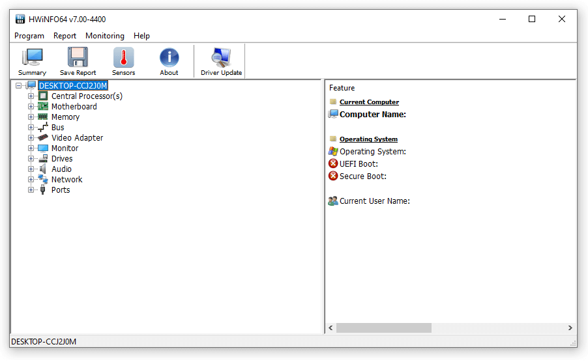Select Motherboard label in the tree
Screen dimensions: 588x364
pyautogui.click(x=74, y=107)
